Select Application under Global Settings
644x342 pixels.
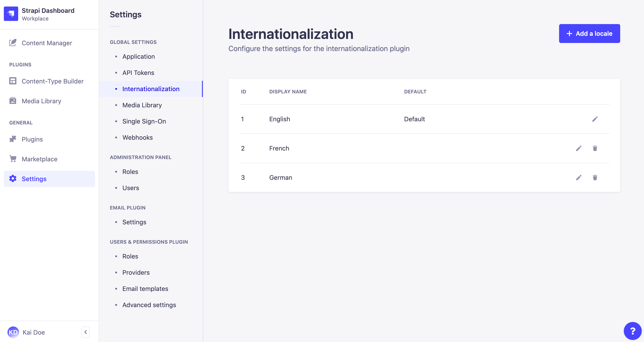click(x=138, y=56)
